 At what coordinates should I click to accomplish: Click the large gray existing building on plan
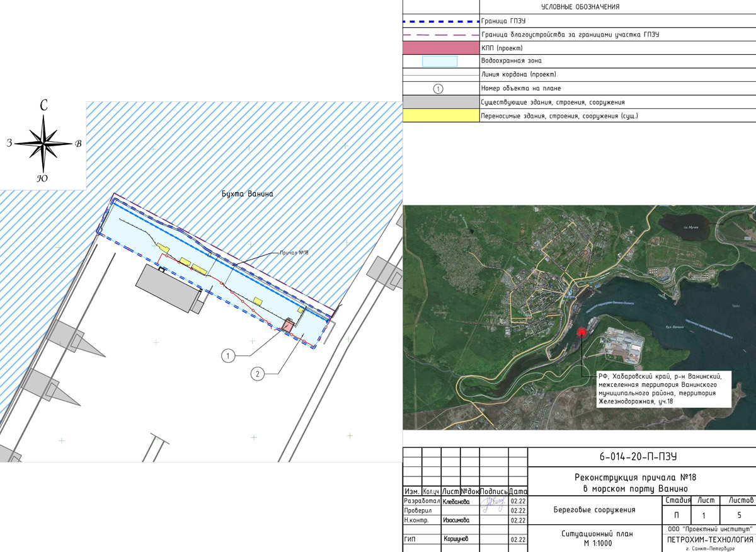coord(168,287)
